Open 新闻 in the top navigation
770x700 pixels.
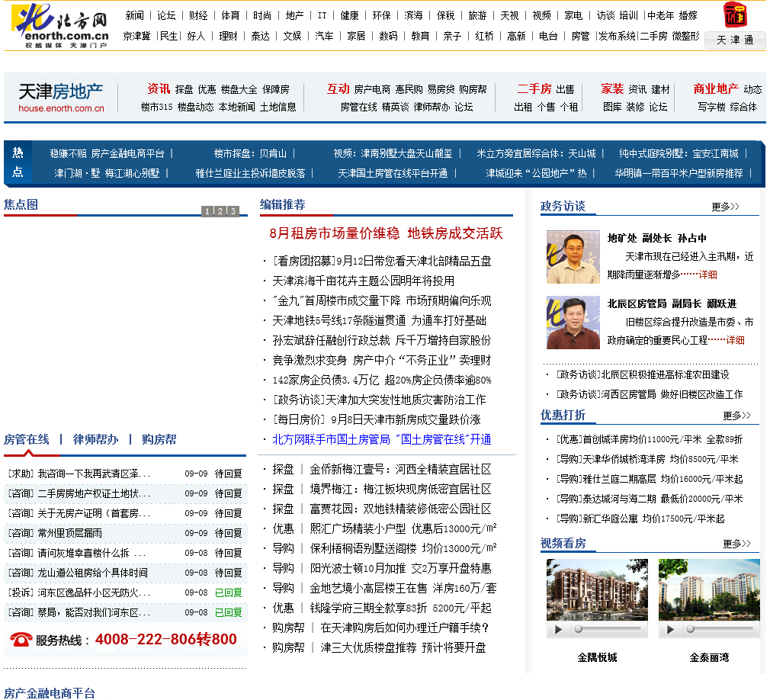[134, 15]
